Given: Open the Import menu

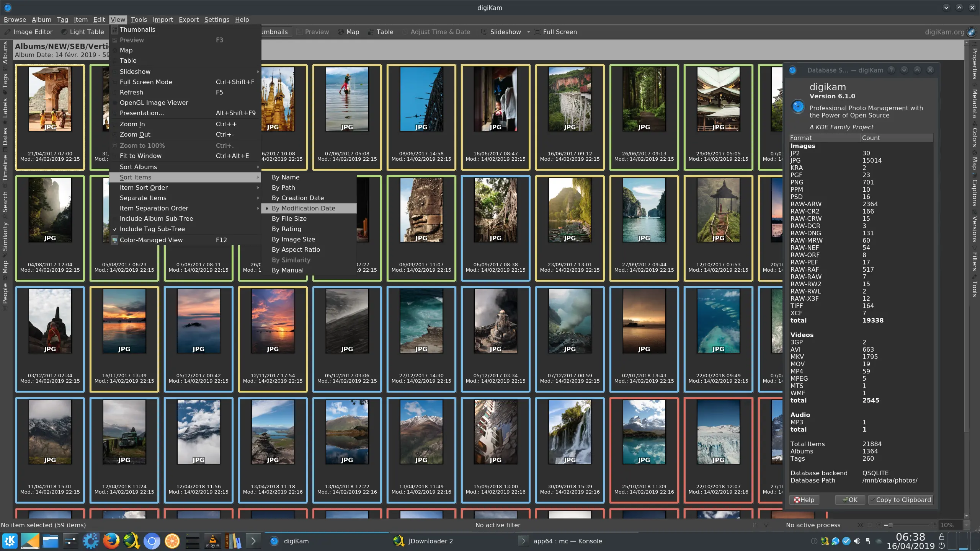Looking at the screenshot, I should (163, 20).
